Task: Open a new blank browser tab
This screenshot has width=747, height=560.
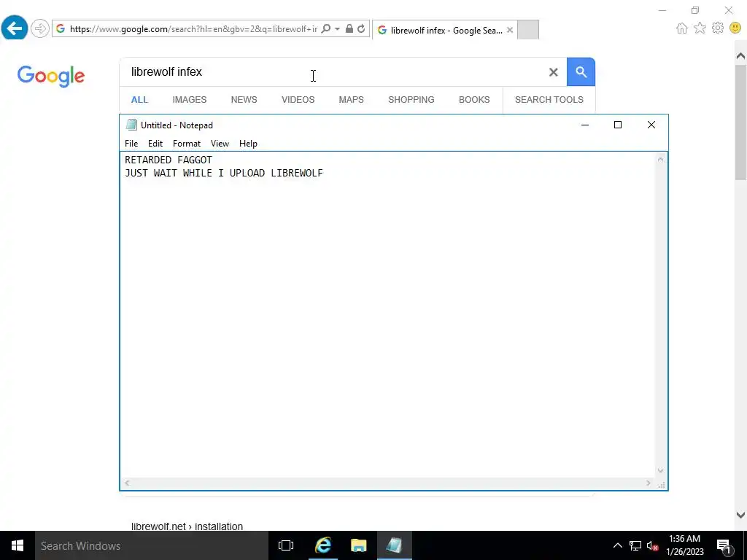Action: [528, 29]
